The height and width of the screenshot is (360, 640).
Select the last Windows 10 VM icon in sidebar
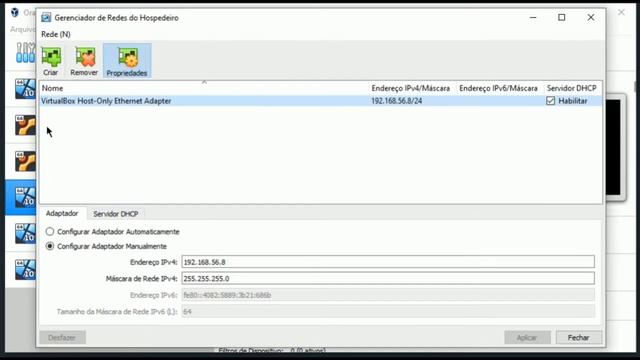tap(25, 269)
